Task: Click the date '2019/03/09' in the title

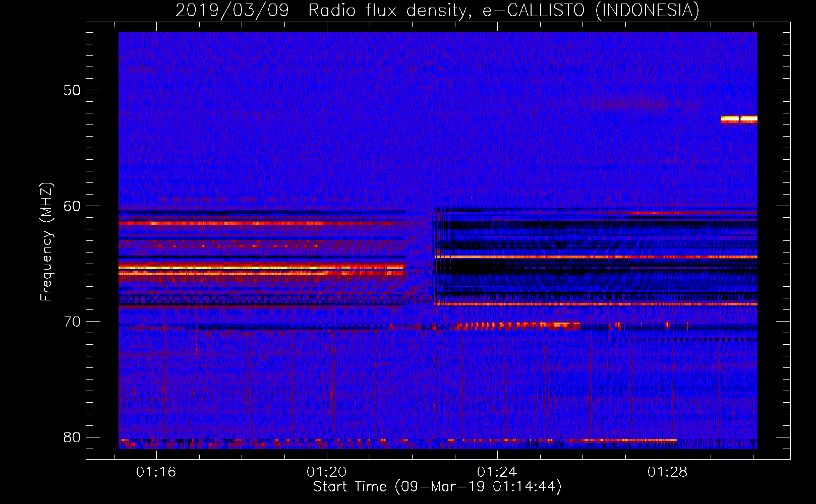Action: point(232,10)
